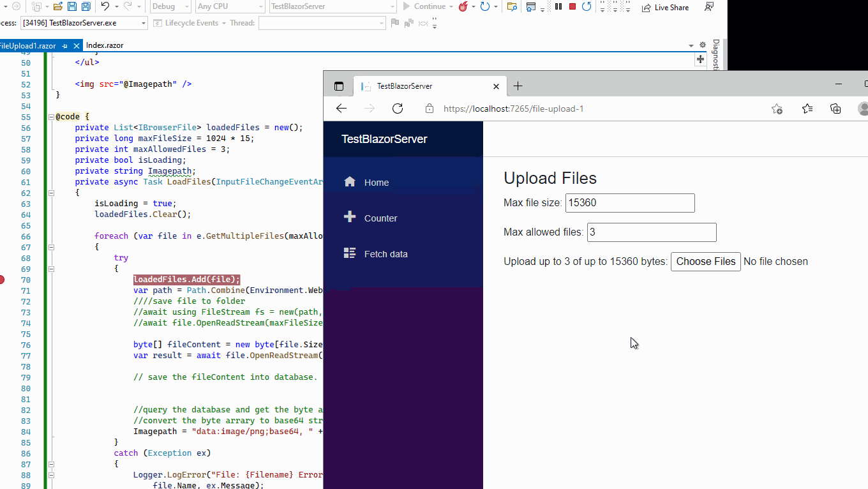This screenshot has width=868, height=489.
Task: Pin the FileUpload1.razor tab
Action: (x=65, y=46)
